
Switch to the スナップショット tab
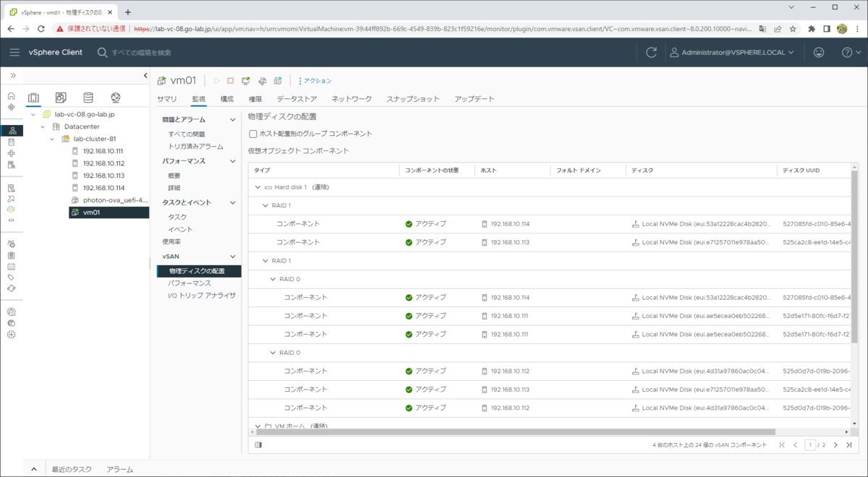(x=413, y=99)
